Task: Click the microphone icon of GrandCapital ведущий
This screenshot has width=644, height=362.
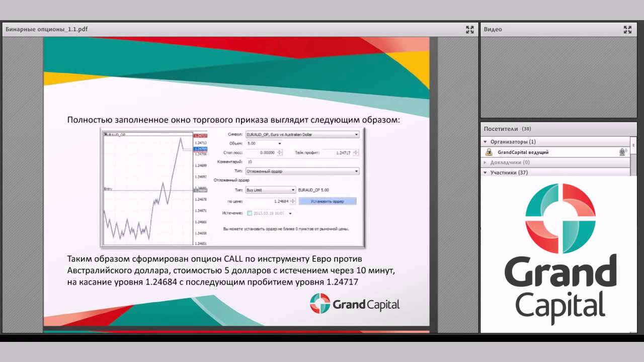Action: [x=622, y=152]
